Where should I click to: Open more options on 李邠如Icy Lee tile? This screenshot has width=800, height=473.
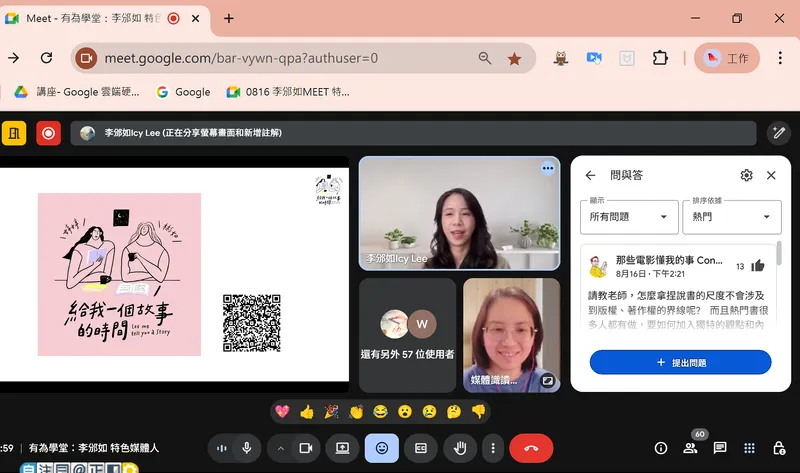pos(547,168)
